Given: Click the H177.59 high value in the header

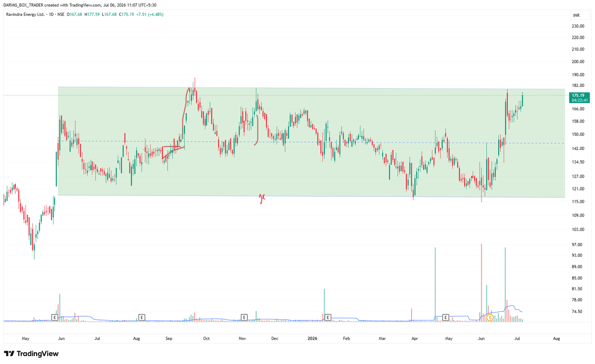Looking at the screenshot, I should [93, 14].
